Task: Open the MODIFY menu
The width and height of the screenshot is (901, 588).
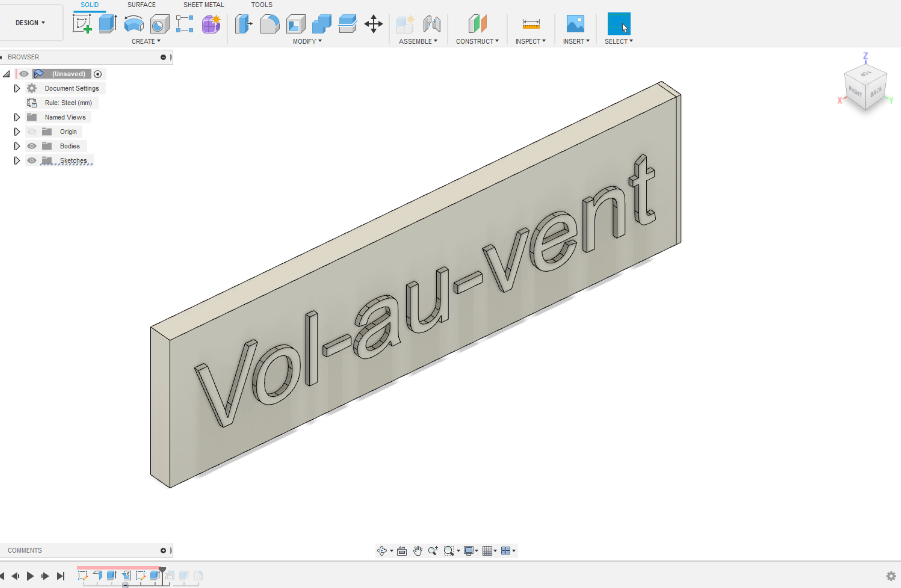Action: [x=307, y=41]
